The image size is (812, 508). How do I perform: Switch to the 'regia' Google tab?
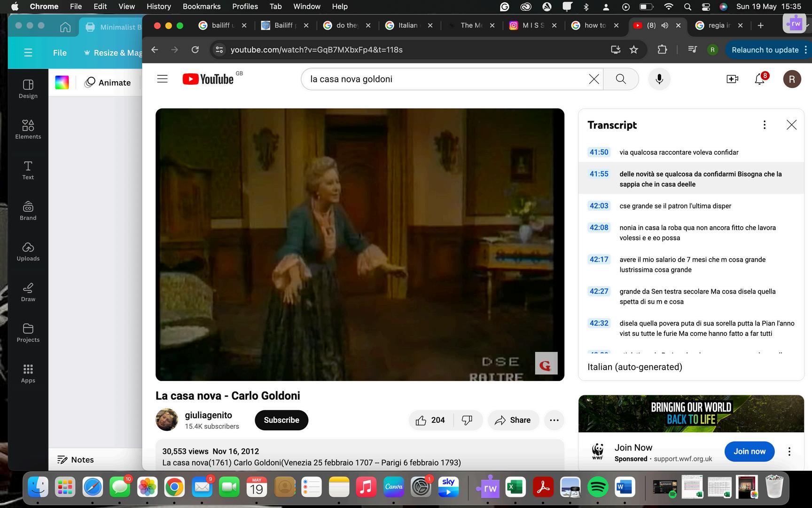pos(719,25)
